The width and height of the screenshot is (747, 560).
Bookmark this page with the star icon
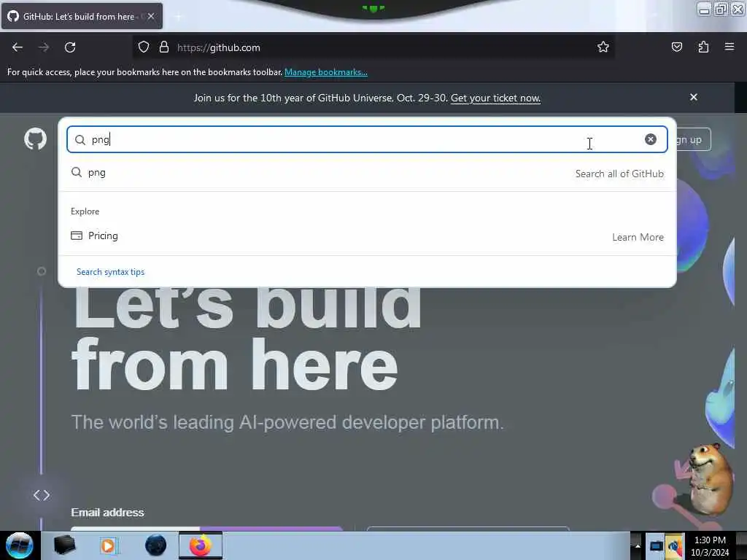coord(603,47)
